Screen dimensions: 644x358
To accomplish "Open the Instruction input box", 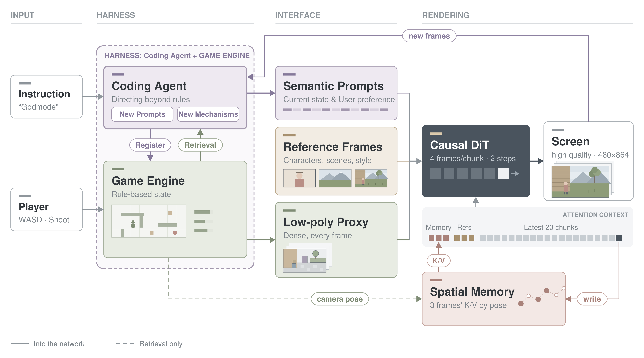I will (x=47, y=97).
